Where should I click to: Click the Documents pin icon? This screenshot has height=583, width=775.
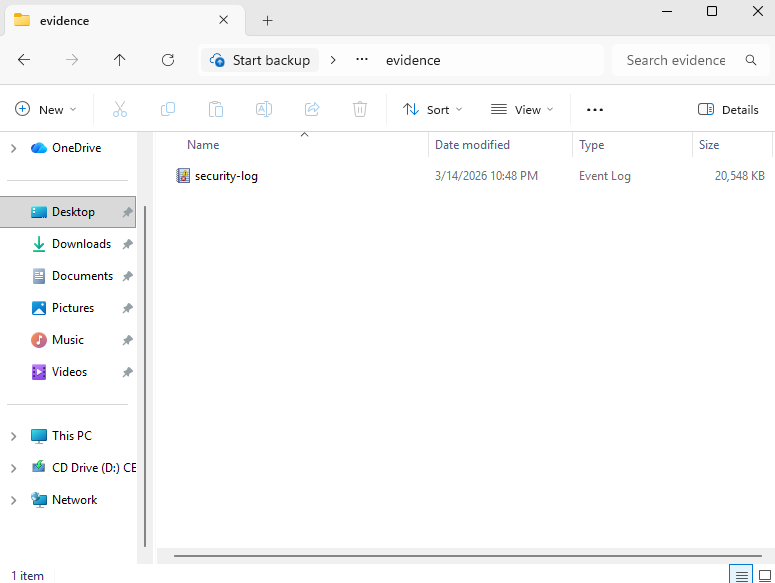128,276
